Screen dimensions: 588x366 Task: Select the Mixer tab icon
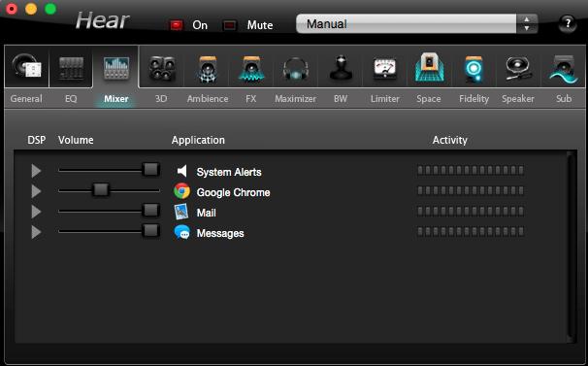(x=116, y=68)
